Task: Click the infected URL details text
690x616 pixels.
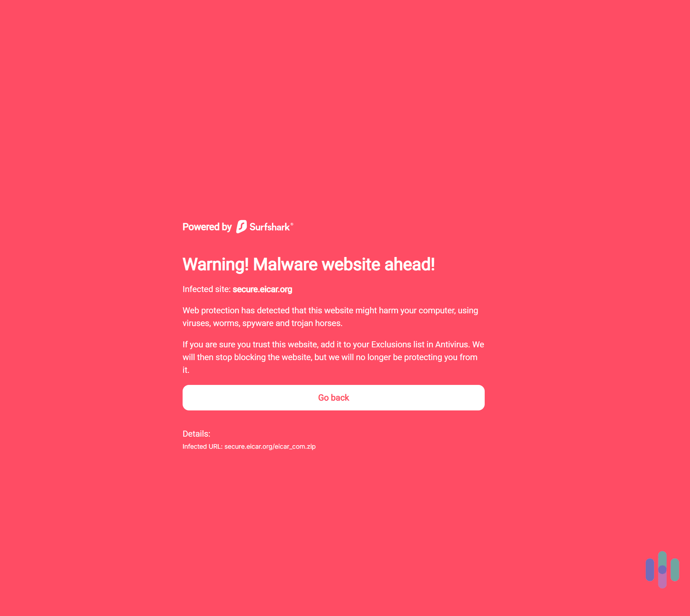Action: 249,447
